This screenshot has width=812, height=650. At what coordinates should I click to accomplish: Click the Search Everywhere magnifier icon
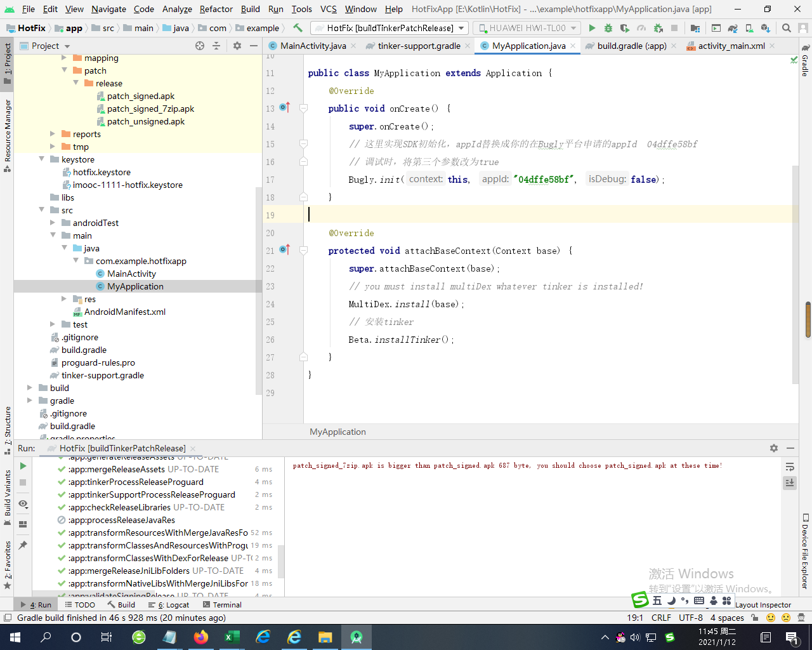[x=787, y=28]
